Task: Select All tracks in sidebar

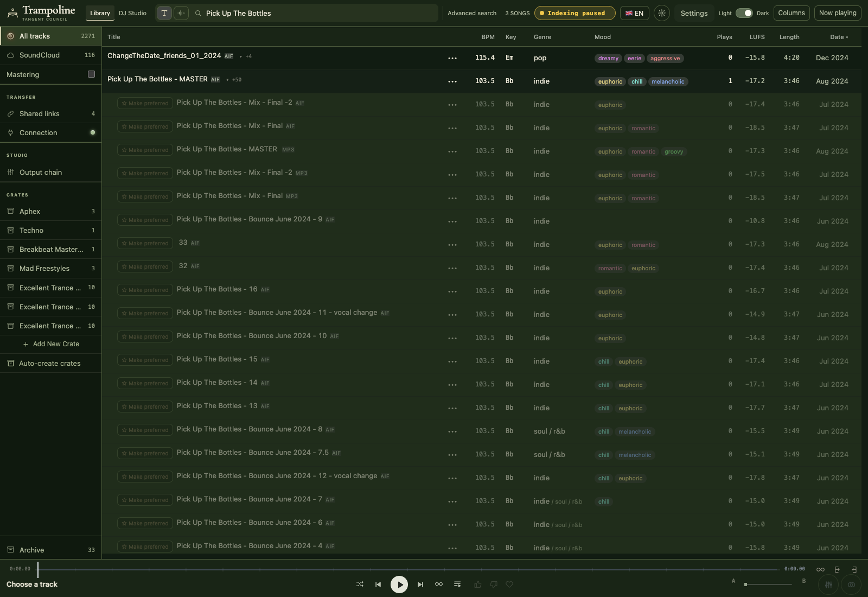Action: click(x=50, y=36)
